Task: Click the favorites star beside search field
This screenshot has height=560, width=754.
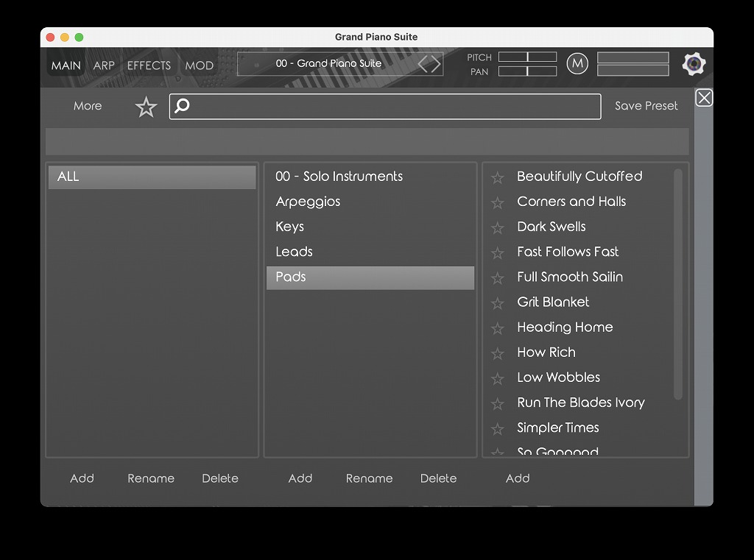Action: pos(147,107)
